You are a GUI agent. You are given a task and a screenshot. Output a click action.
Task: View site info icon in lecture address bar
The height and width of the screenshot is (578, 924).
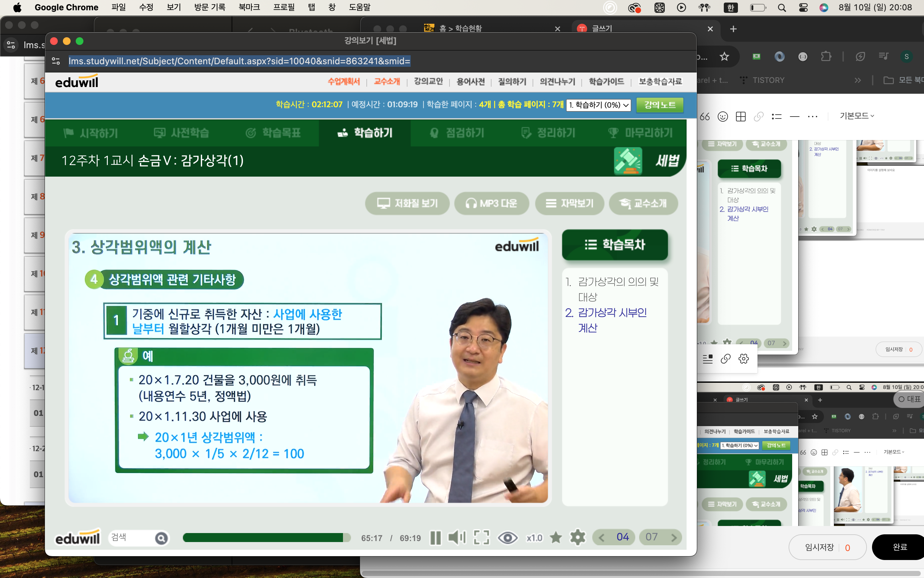coord(56,61)
